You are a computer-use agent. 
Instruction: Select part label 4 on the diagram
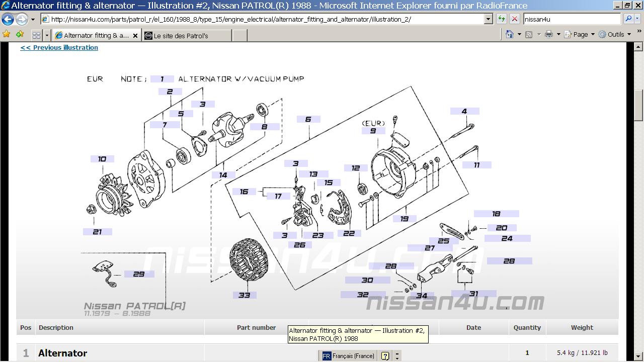[x=464, y=111]
